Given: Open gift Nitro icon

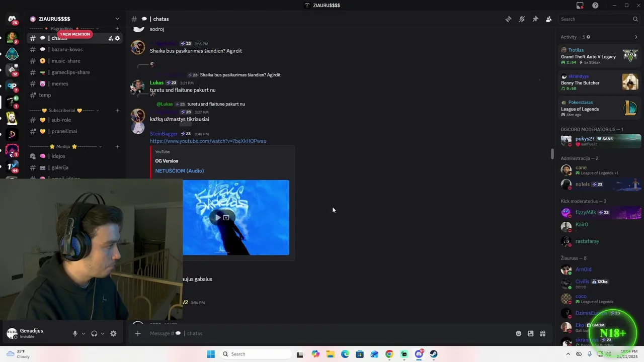Looking at the screenshot, I should pos(542,333).
